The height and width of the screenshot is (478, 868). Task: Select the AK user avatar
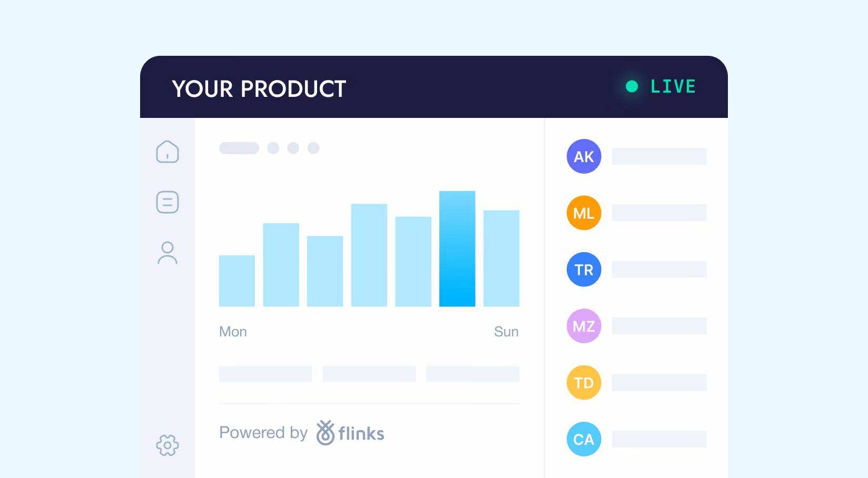(584, 156)
